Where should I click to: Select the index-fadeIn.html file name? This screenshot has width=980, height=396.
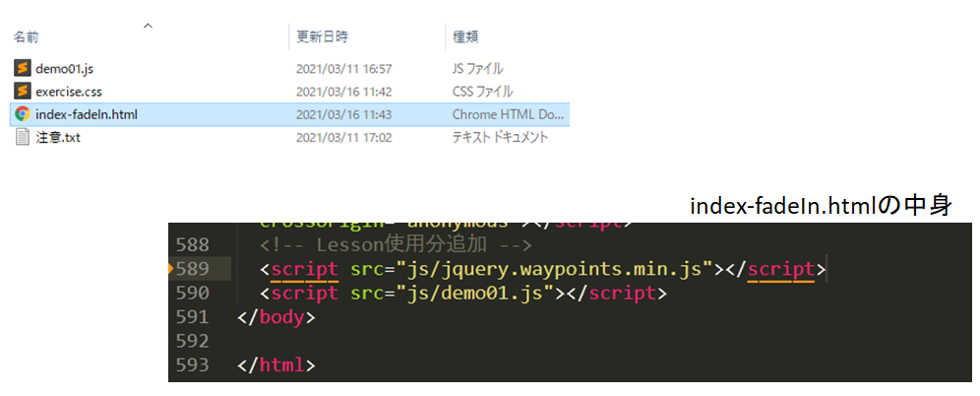click(x=87, y=114)
